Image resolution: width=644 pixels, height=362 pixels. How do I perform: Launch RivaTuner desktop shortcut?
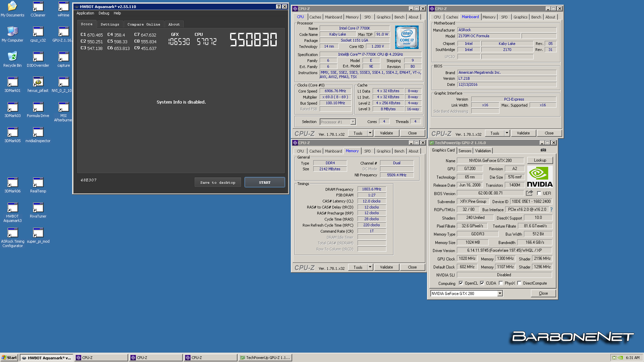[38, 210]
